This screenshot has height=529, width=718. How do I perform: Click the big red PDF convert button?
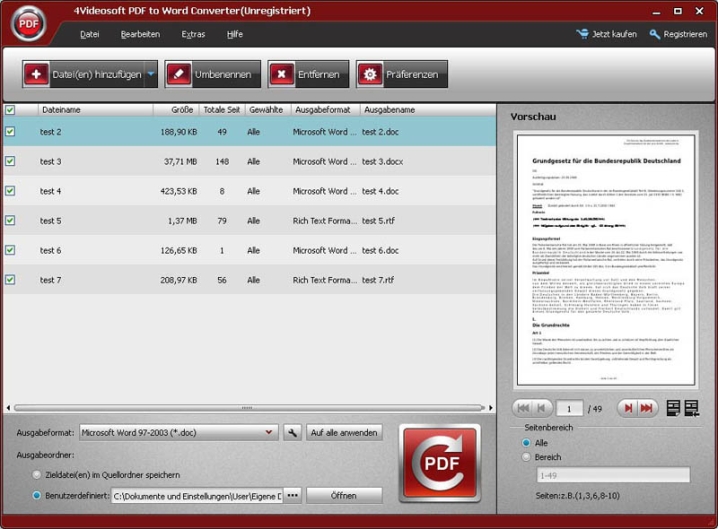click(440, 464)
